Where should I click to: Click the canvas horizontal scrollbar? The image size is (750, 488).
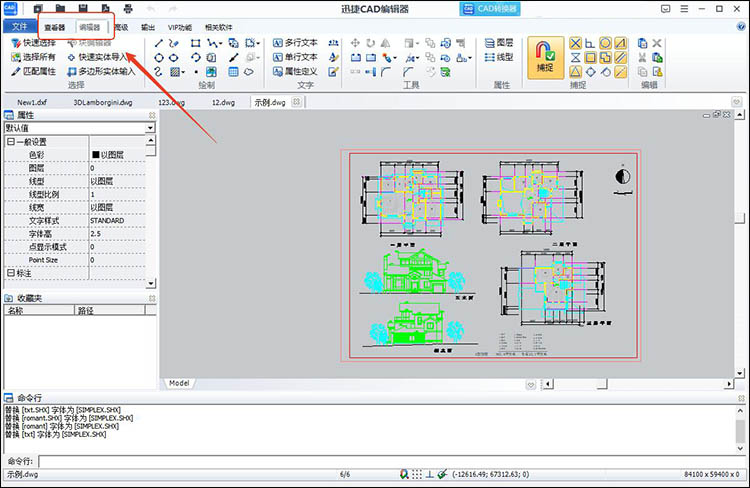pos(640,384)
